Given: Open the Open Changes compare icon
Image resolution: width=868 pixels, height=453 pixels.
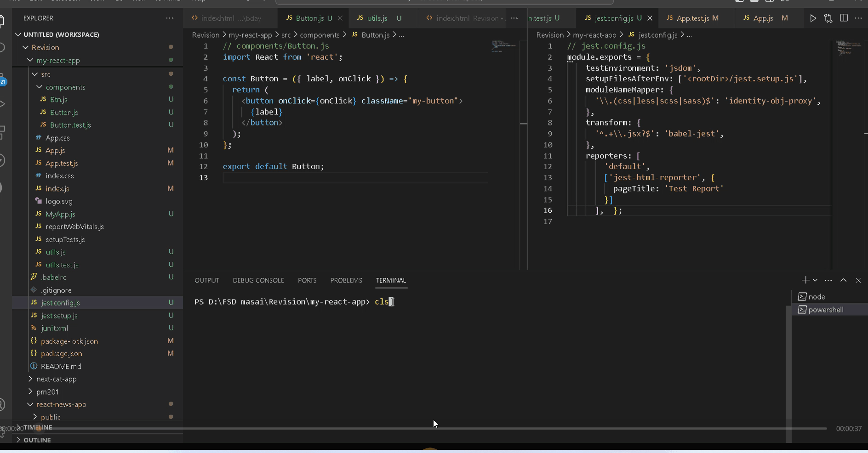Looking at the screenshot, I should tap(828, 18).
